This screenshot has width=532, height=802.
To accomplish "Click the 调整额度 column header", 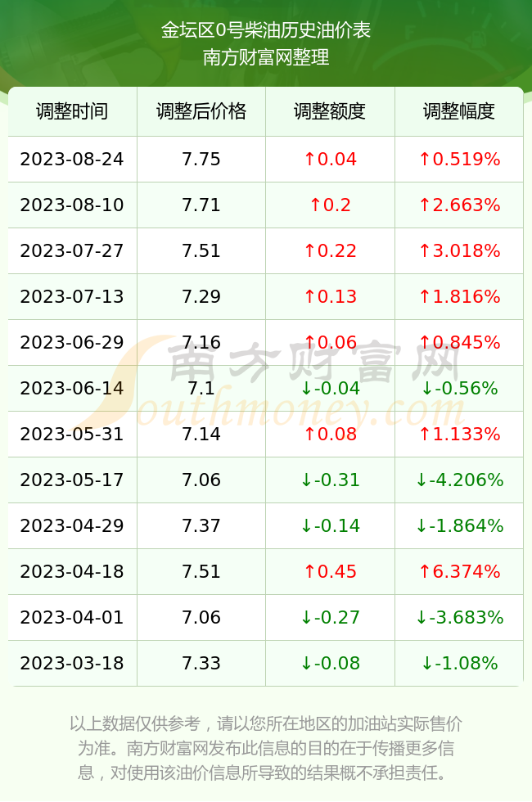I will [x=330, y=111].
